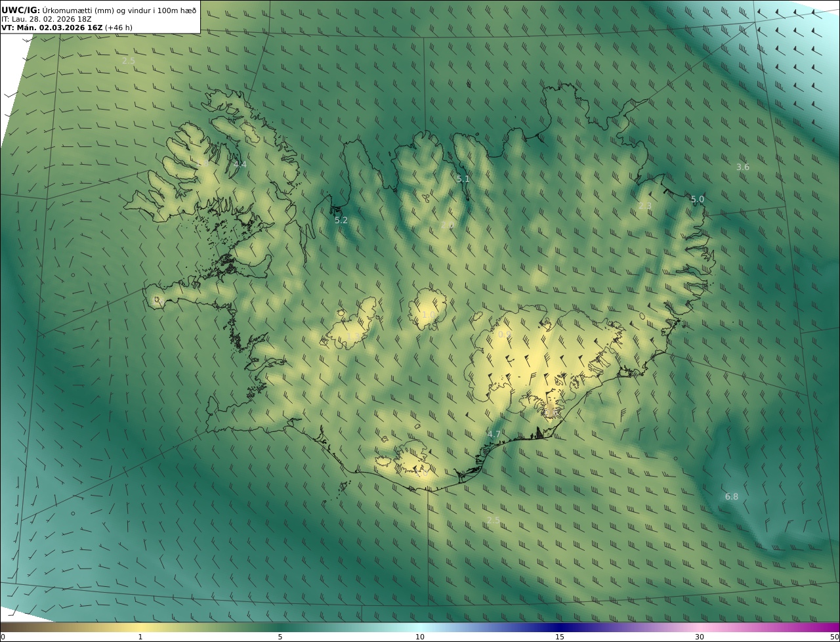Viewport: 840px width, 642px height.
Task: Click the 6.8 value over the southeast sea
Action: click(732, 497)
